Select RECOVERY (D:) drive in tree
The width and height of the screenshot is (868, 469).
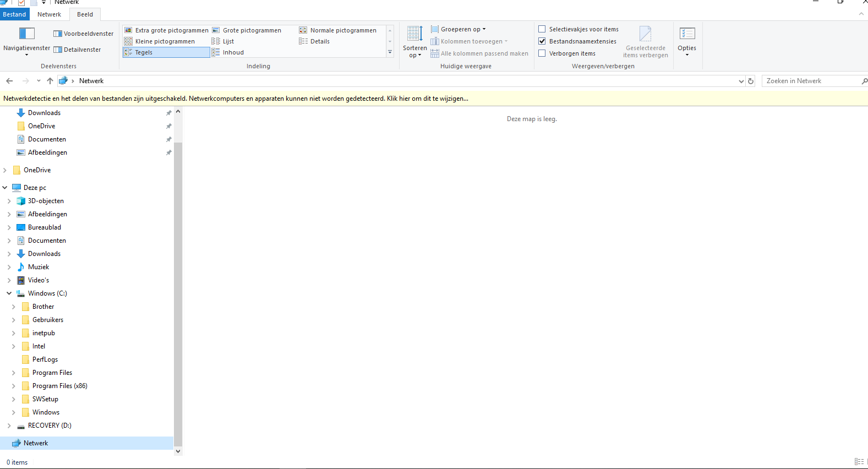[x=50, y=426]
